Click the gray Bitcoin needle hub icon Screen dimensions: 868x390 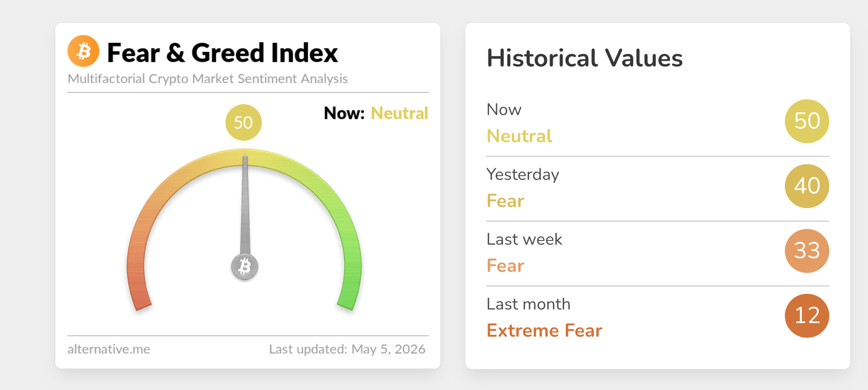coord(245,267)
